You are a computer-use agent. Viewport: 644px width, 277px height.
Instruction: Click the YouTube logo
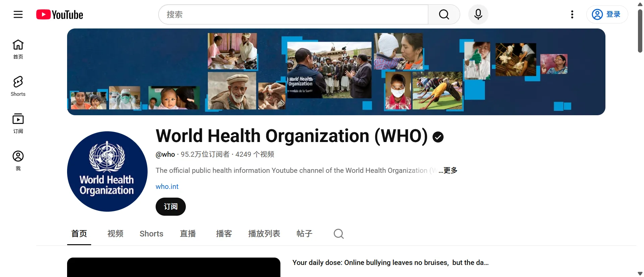[60, 15]
